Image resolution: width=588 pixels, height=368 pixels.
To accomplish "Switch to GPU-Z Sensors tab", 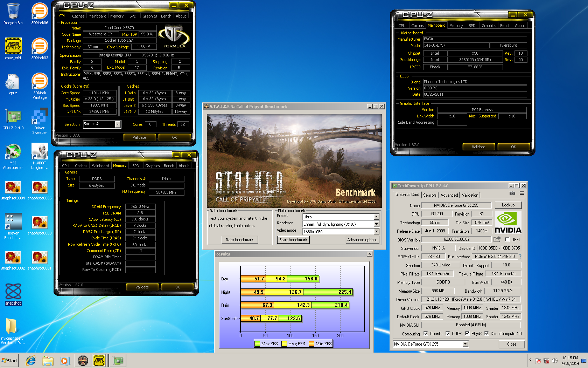I will [x=430, y=195].
